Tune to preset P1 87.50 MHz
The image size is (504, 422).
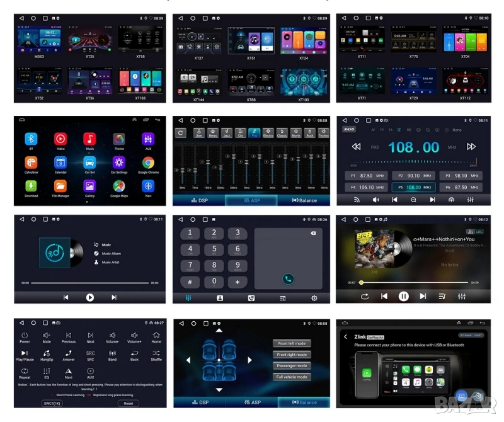click(x=367, y=176)
